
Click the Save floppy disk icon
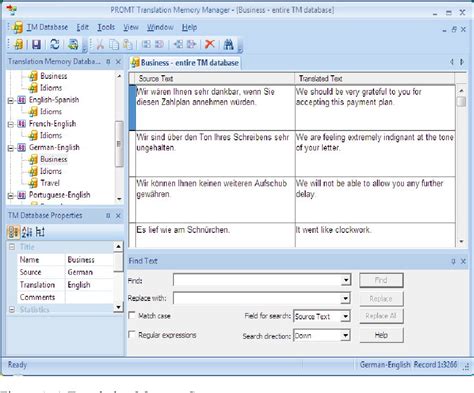[x=36, y=44]
